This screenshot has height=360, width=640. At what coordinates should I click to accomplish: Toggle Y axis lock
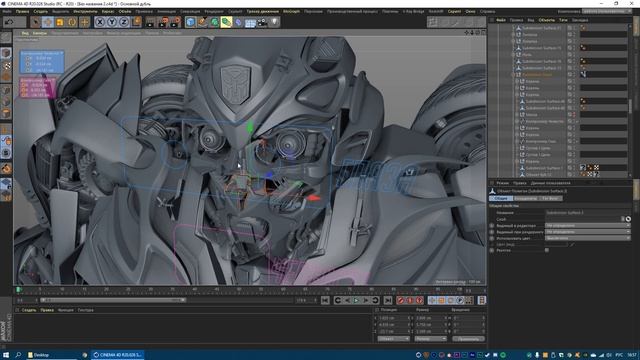(x=111, y=22)
